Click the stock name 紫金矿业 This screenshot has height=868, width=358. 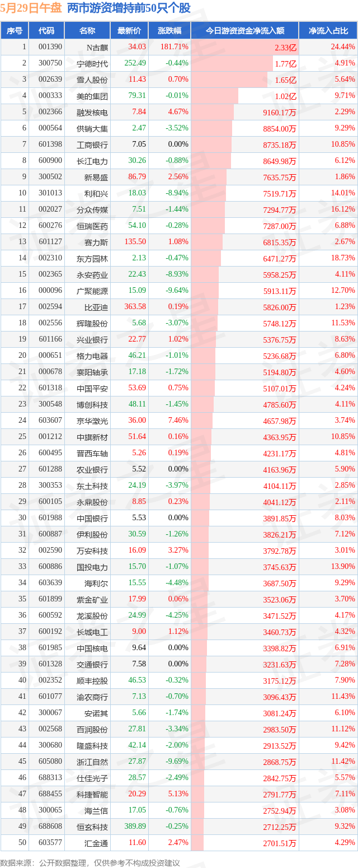point(92,600)
